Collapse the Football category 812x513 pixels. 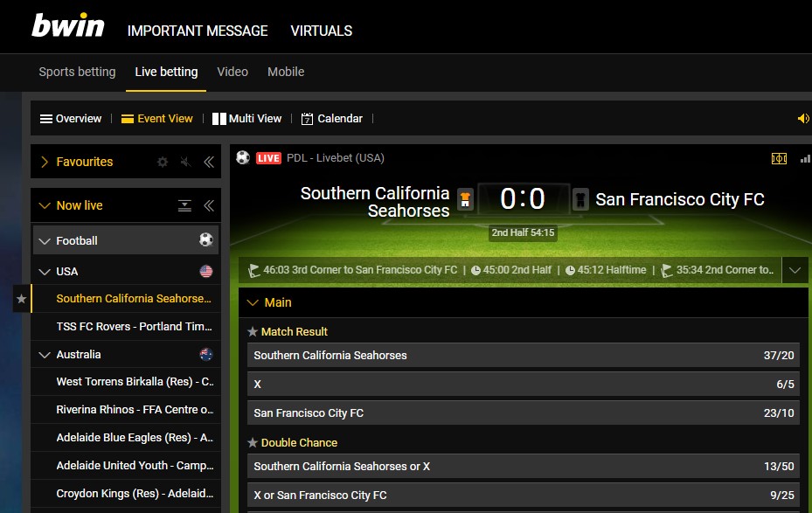(x=45, y=241)
